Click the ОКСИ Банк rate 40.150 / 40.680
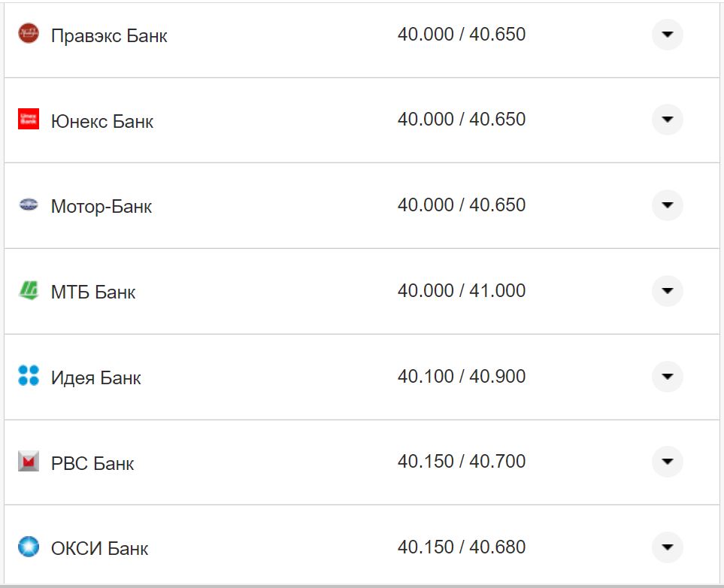The image size is (724, 588). [x=461, y=547]
